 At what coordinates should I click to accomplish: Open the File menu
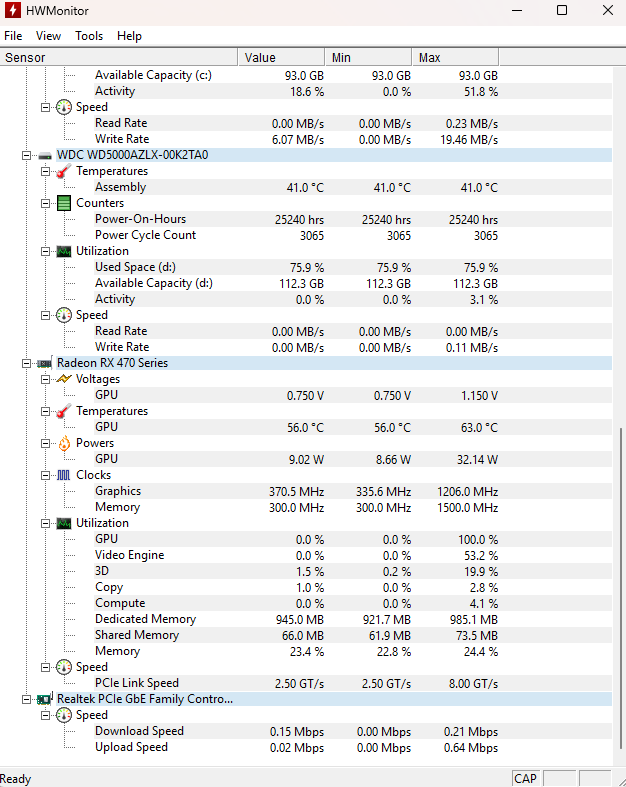(x=13, y=35)
